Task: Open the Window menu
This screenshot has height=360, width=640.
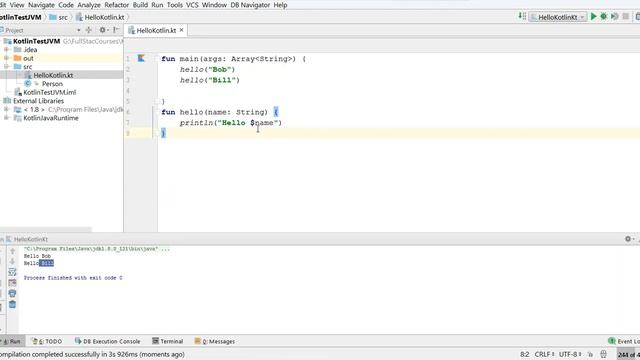Action: click(x=214, y=5)
